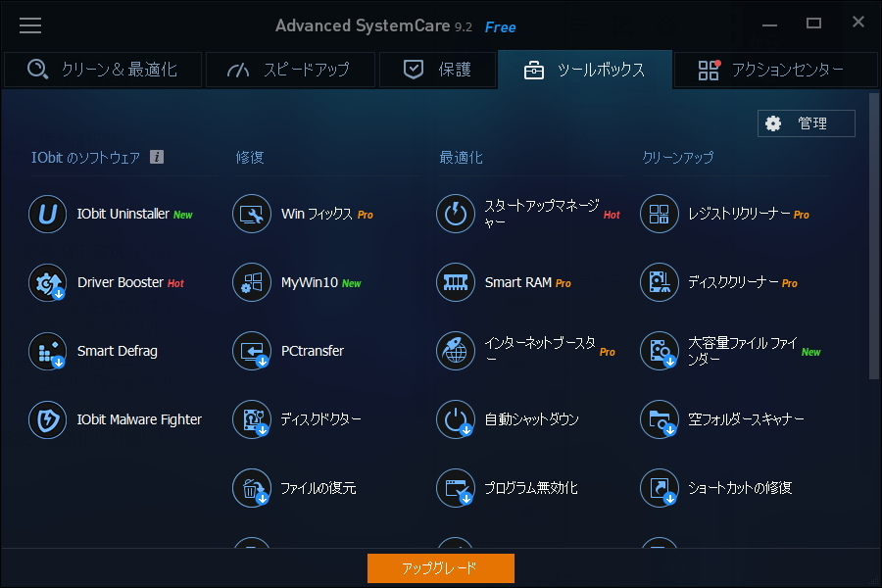Viewport: 882px width, 588px height.
Task: Open the レジストリクリーナー icon
Action: tap(660, 214)
